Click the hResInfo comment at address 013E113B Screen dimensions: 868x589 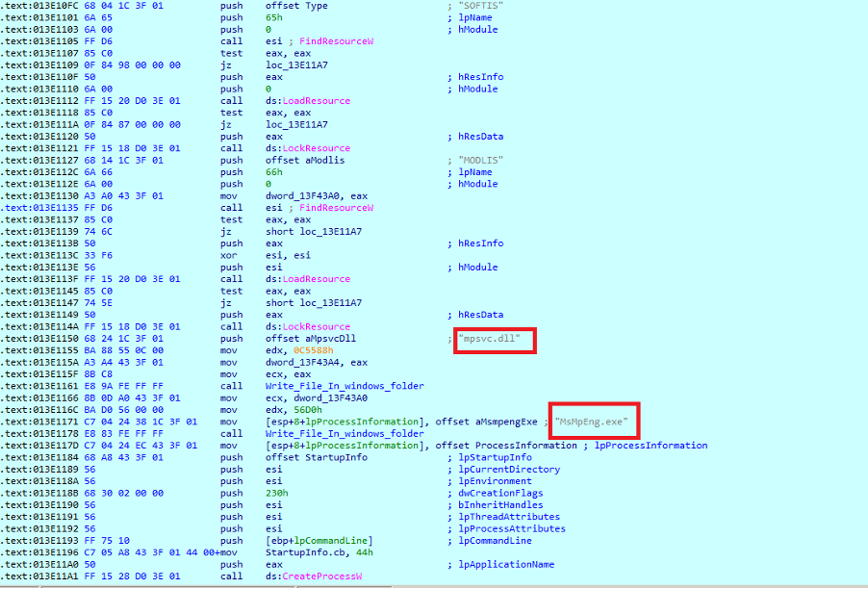[480, 243]
